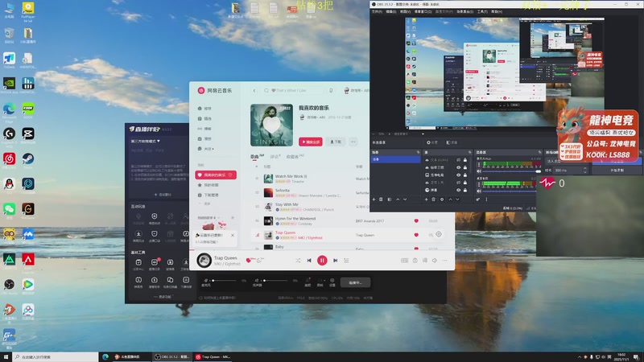644x362 pixels.
Task: Open the OBS taskbar button
Action: coord(171,357)
